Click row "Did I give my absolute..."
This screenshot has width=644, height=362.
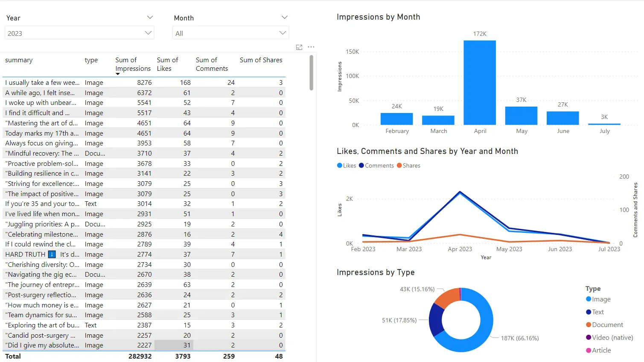[x=144, y=345]
